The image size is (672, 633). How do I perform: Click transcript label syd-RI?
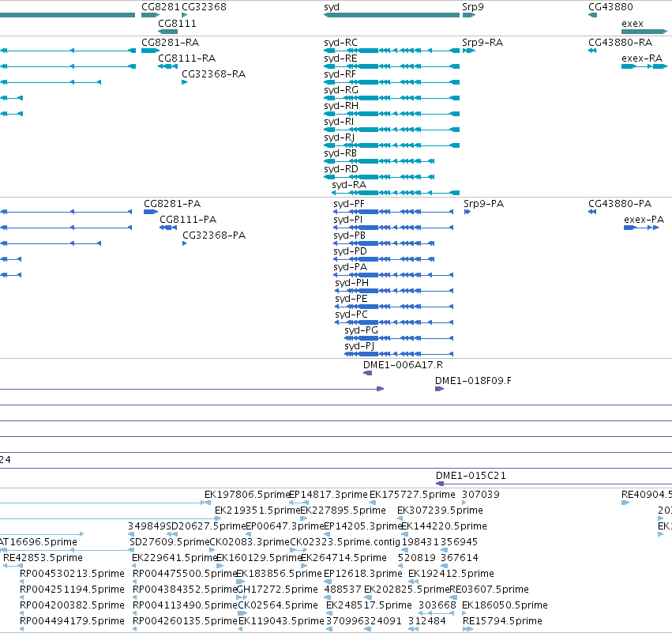click(x=339, y=122)
